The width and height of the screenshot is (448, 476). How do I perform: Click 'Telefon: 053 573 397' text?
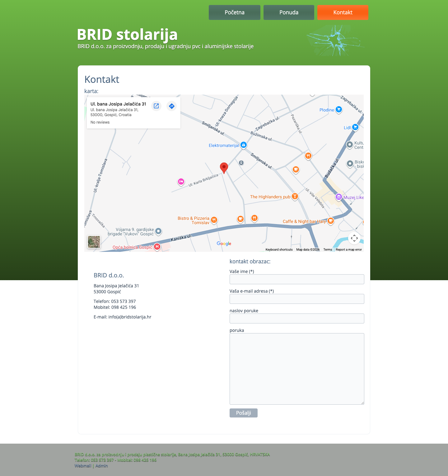[x=115, y=301]
